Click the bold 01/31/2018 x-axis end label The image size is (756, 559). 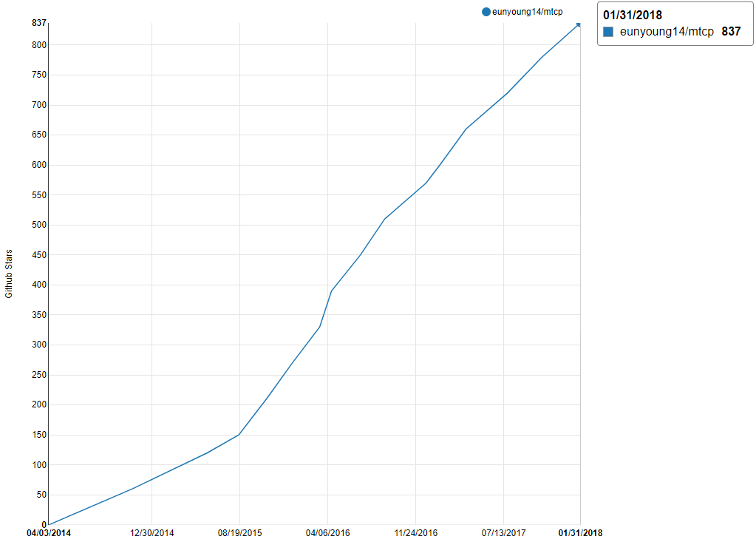[x=579, y=533]
